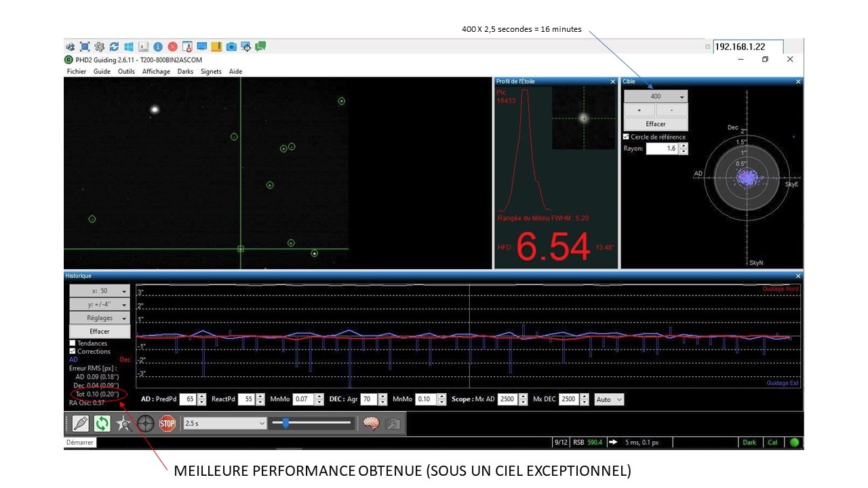This screenshot has width=868, height=488.
Task: Open the Guide menu
Action: coord(102,71)
